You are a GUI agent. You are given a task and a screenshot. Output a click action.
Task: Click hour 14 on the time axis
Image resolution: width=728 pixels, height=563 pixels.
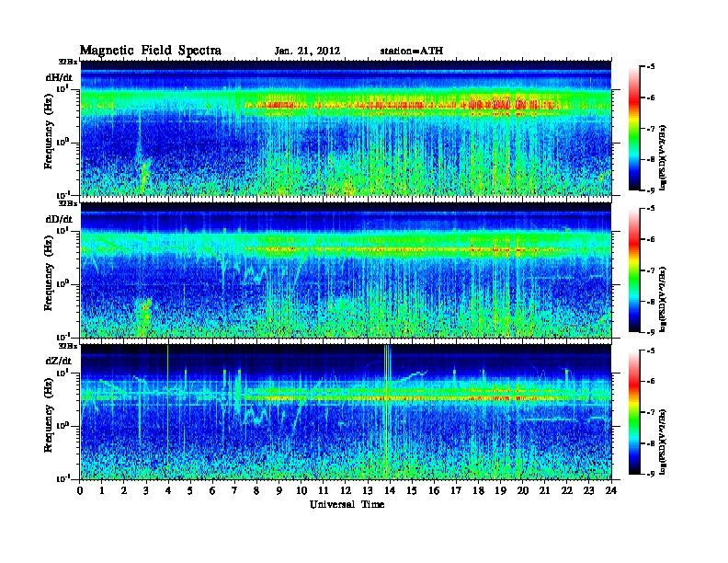tap(390, 491)
